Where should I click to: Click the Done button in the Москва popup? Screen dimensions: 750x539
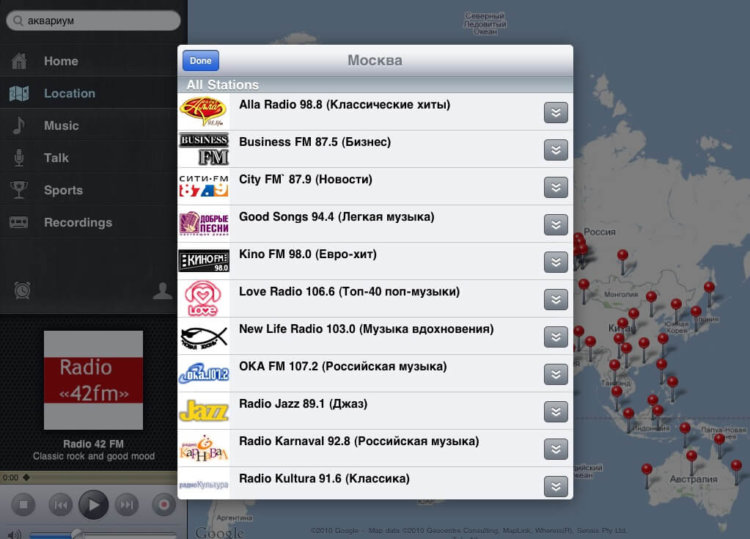click(x=200, y=61)
